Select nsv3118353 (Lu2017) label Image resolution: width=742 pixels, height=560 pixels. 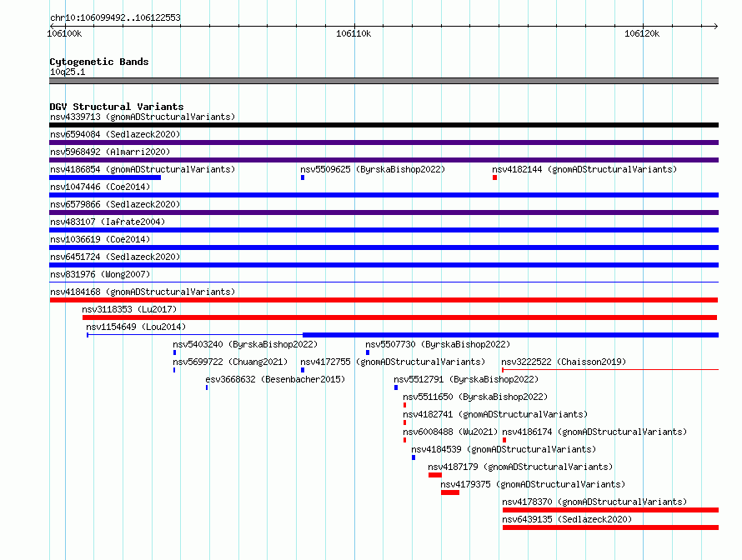point(129,309)
